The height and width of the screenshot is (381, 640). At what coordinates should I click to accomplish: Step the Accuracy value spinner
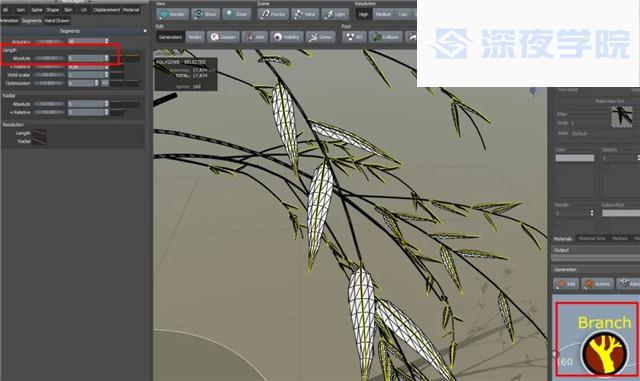[x=107, y=41]
